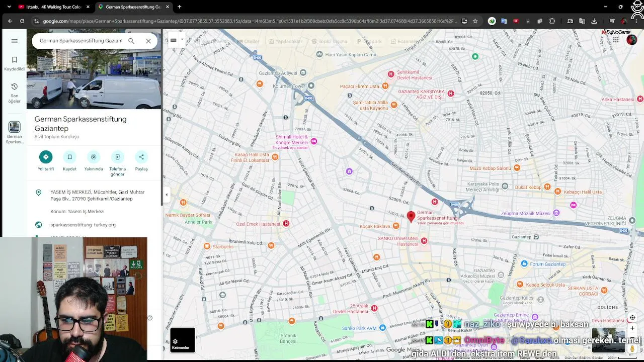Open the Google apps grid

pos(616,40)
